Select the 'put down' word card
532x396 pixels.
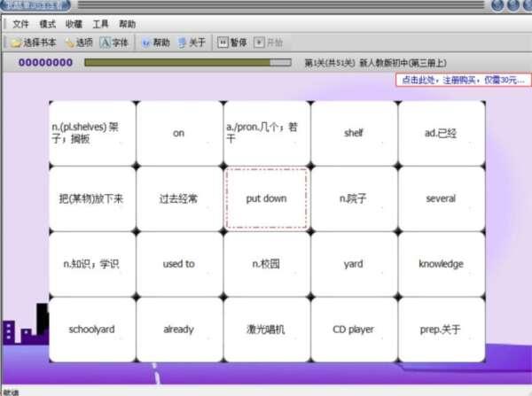pos(266,198)
